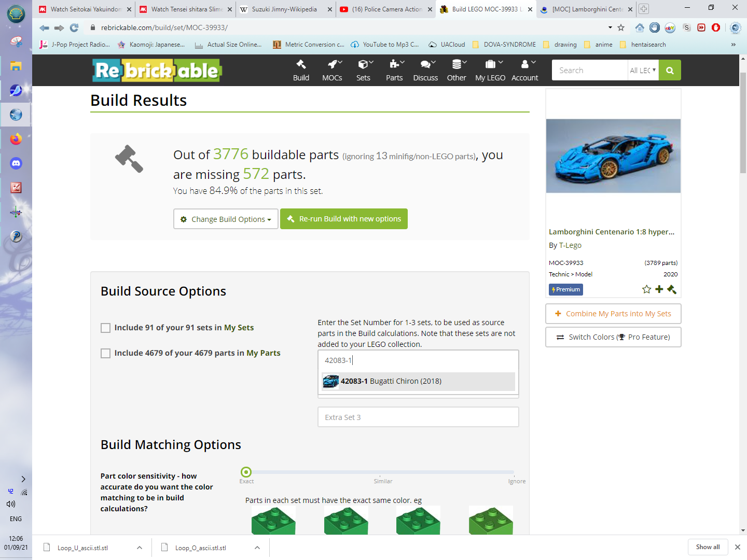Open the My LEGO menu
Screen dimensions: 747x560
coord(490,71)
